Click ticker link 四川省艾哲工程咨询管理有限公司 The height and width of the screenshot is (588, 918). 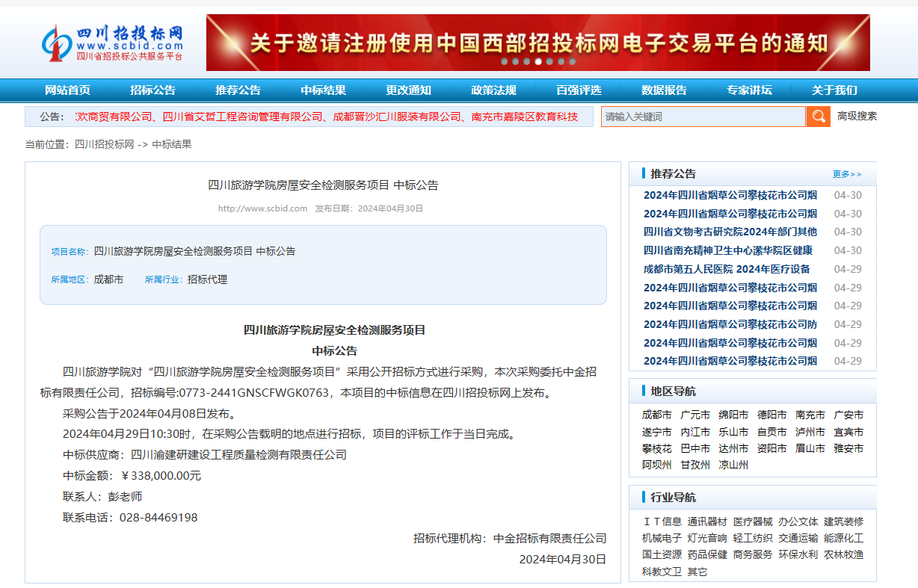point(243,117)
